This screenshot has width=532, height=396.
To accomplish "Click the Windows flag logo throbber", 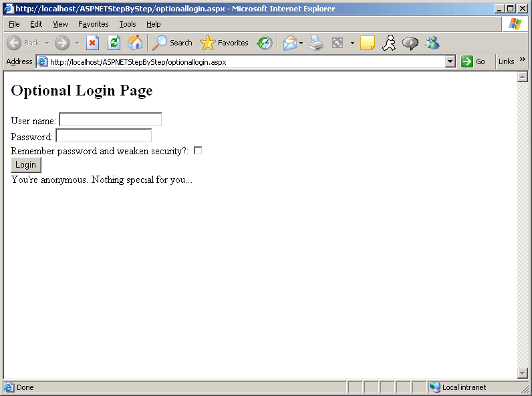I will [515, 24].
